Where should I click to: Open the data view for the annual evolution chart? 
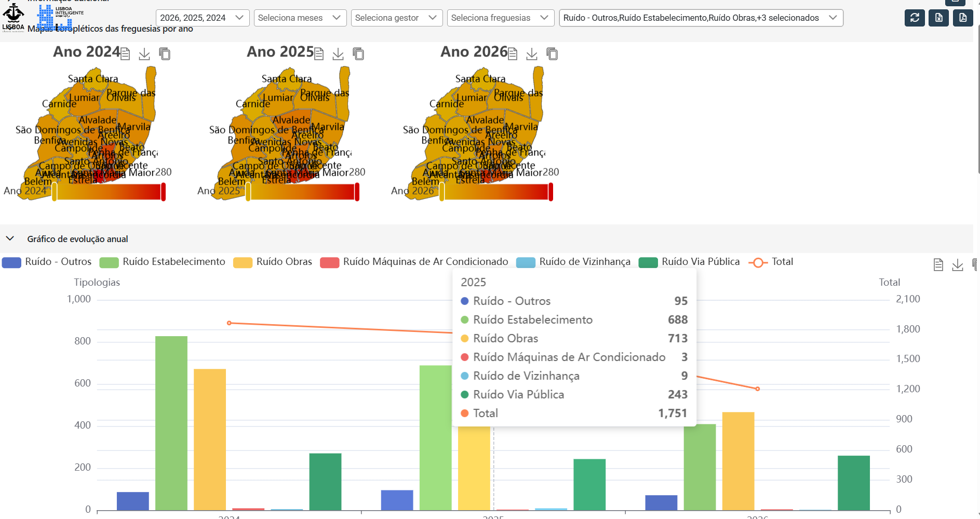(x=938, y=265)
